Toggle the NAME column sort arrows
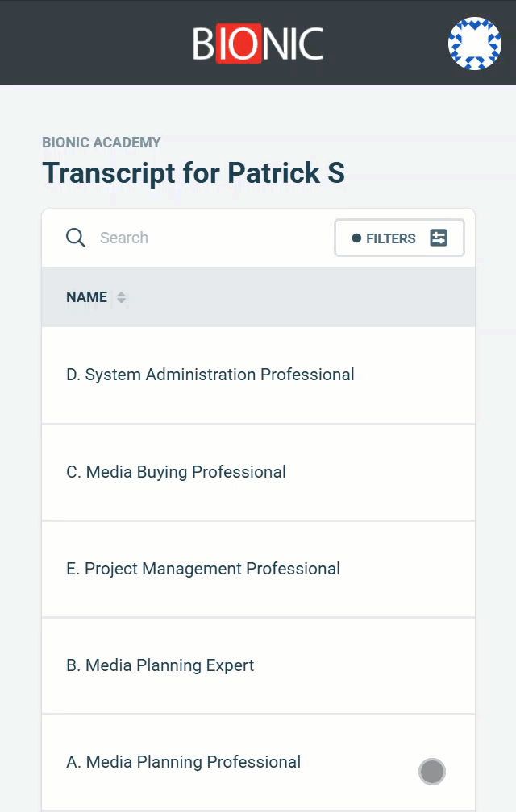Viewport: 516px width, 812px height. coord(121,297)
